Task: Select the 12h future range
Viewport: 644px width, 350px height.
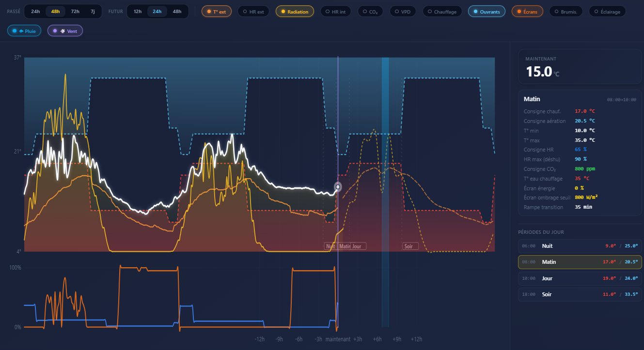Action: tap(138, 11)
